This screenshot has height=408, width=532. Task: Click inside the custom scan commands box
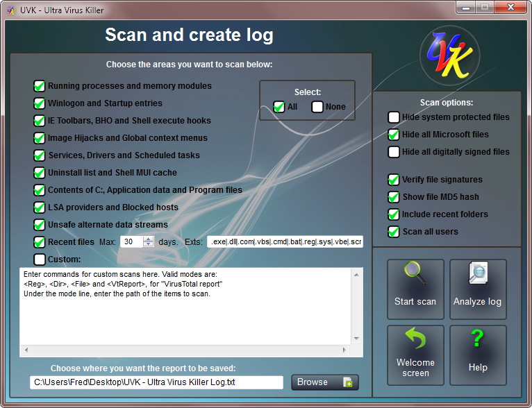pyautogui.click(x=185, y=306)
